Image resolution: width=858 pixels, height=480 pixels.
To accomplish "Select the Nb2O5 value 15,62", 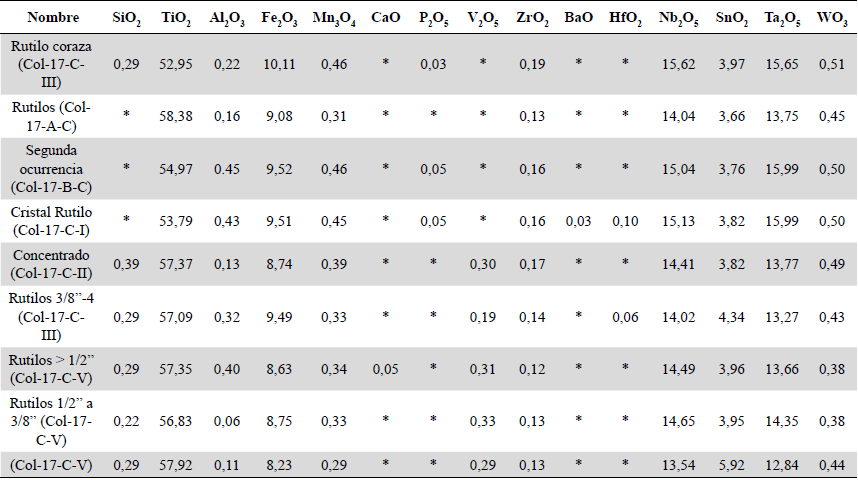I will (679, 65).
